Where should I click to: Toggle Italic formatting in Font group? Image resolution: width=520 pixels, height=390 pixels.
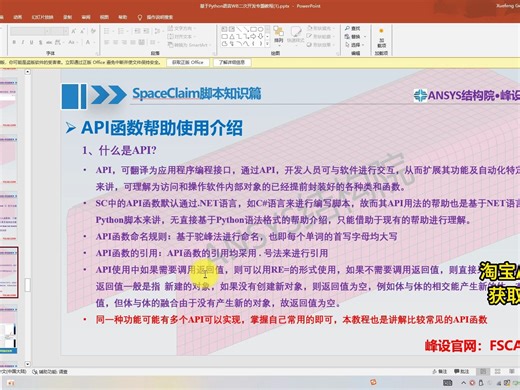[23, 42]
